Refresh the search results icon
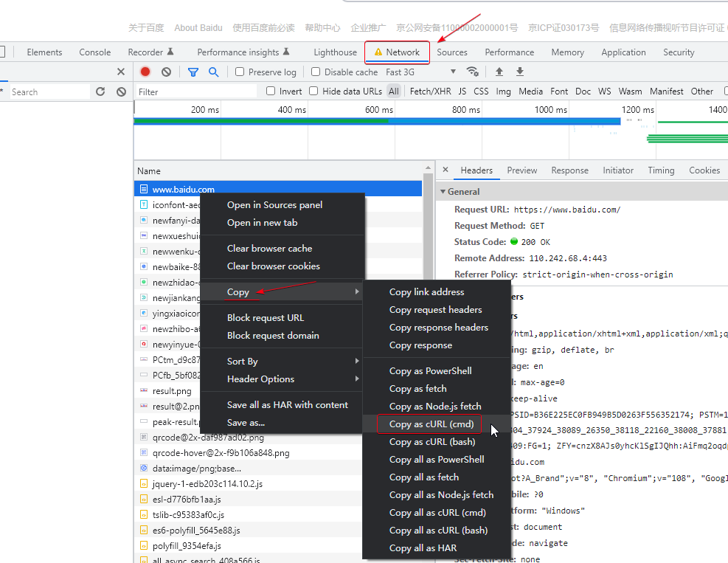The width and height of the screenshot is (728, 563). [100, 91]
